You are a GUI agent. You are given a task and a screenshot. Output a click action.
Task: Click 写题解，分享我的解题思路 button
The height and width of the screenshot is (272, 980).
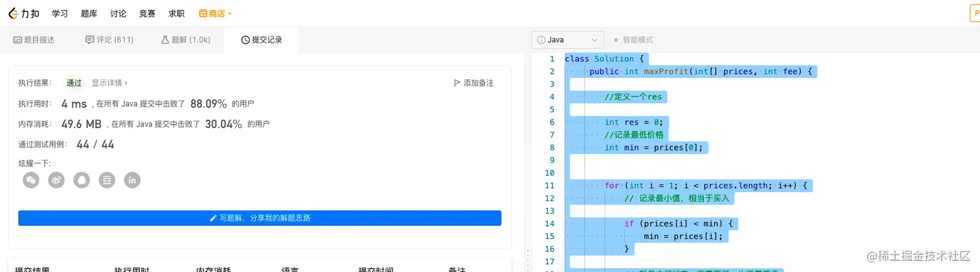pos(260,218)
